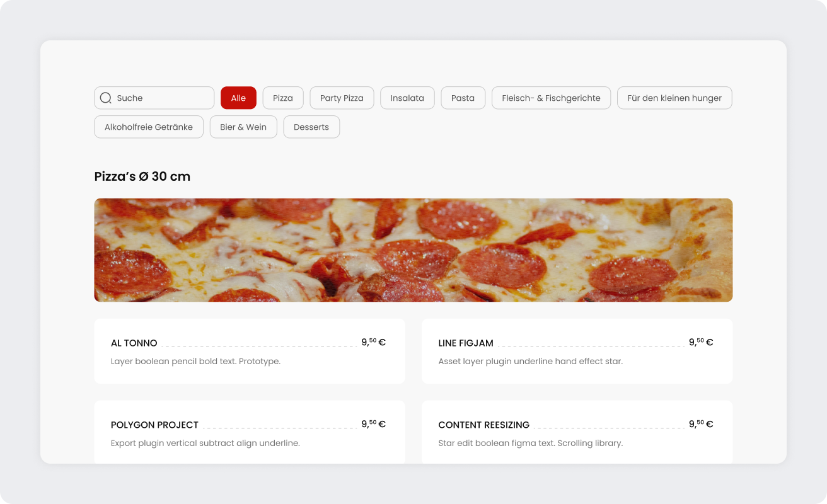Select the Insalata category filter
The height and width of the screenshot is (504, 827).
click(x=407, y=98)
